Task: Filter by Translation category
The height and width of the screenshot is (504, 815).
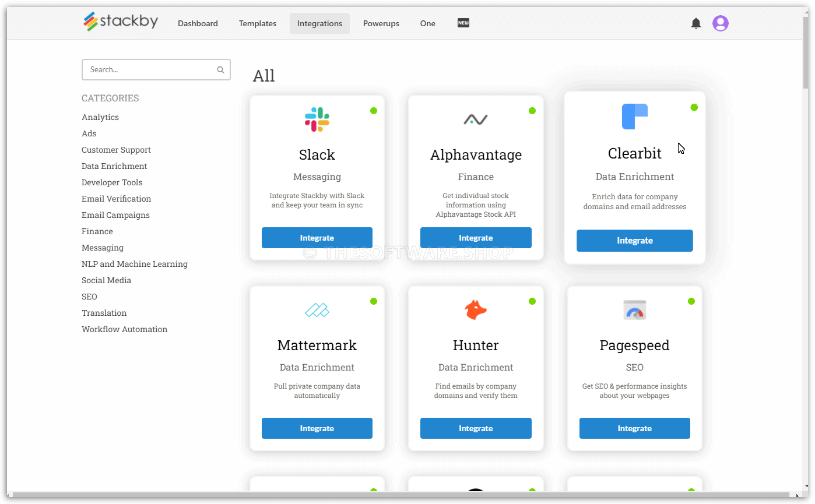Action: point(104,313)
